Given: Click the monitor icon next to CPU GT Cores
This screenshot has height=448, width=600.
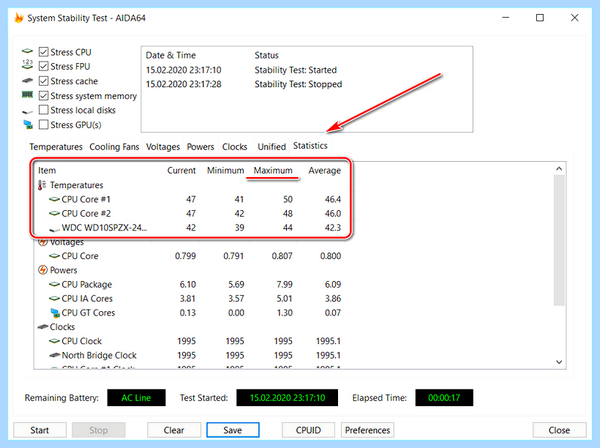Looking at the screenshot, I should point(55,313).
